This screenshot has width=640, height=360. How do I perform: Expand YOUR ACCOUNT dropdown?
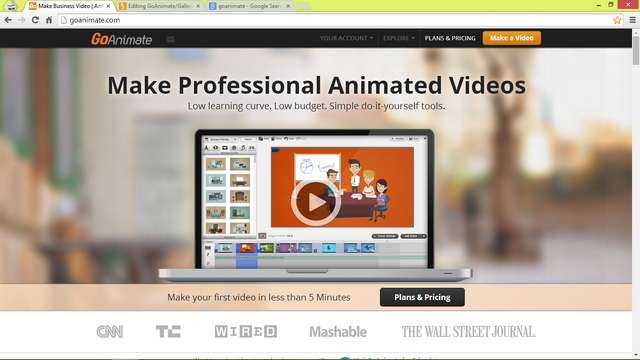(x=346, y=38)
